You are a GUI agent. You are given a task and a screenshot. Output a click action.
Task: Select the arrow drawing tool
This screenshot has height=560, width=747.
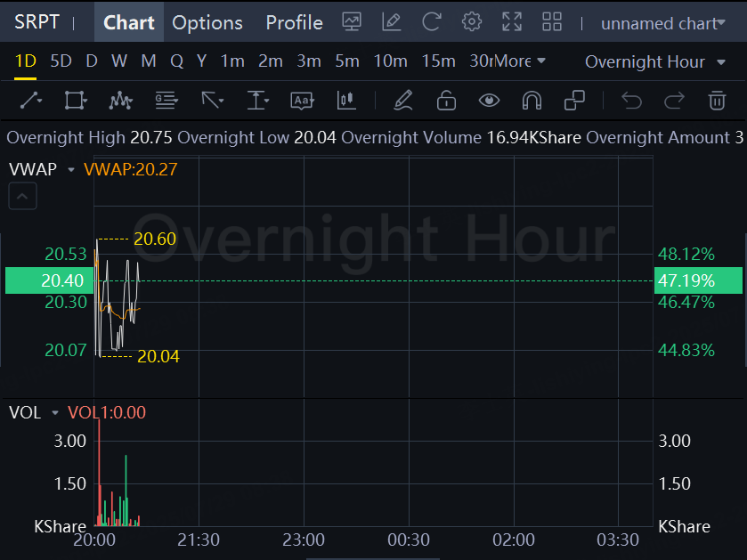tap(212, 101)
